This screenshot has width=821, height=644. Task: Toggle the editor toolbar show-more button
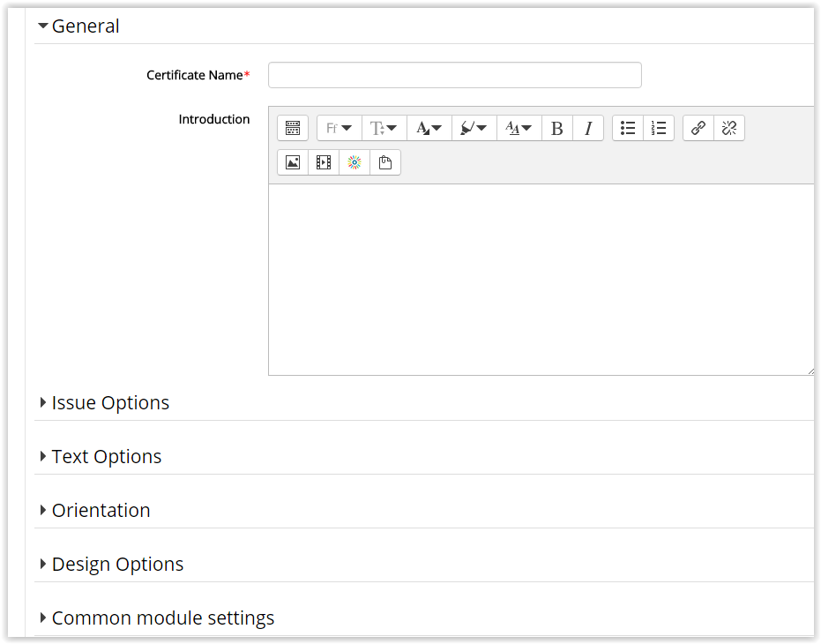[x=293, y=128]
